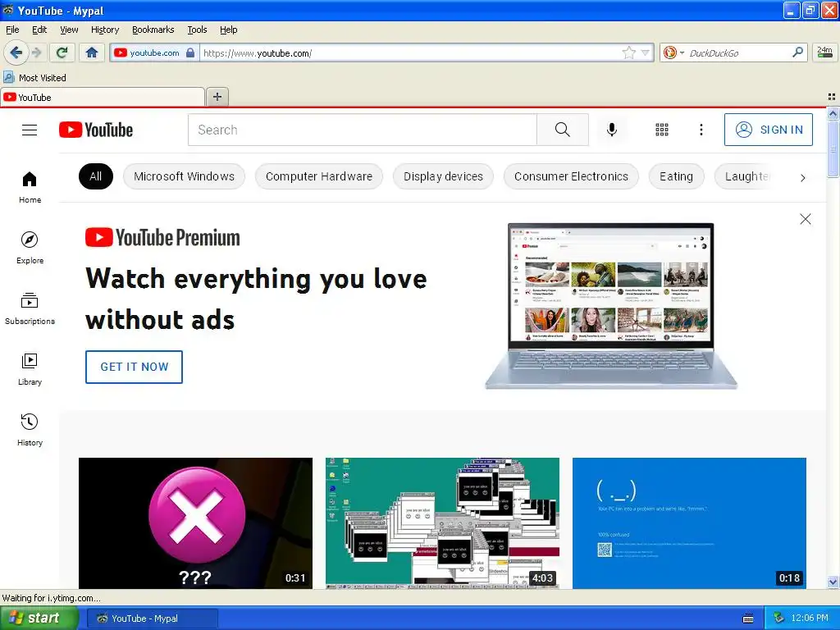840x630 pixels.
Task: Click the SIGN IN button
Action: (x=768, y=130)
